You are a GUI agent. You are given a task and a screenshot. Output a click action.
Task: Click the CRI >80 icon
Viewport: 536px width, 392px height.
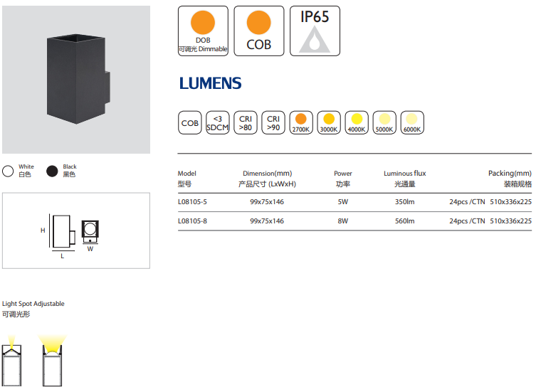click(246, 122)
